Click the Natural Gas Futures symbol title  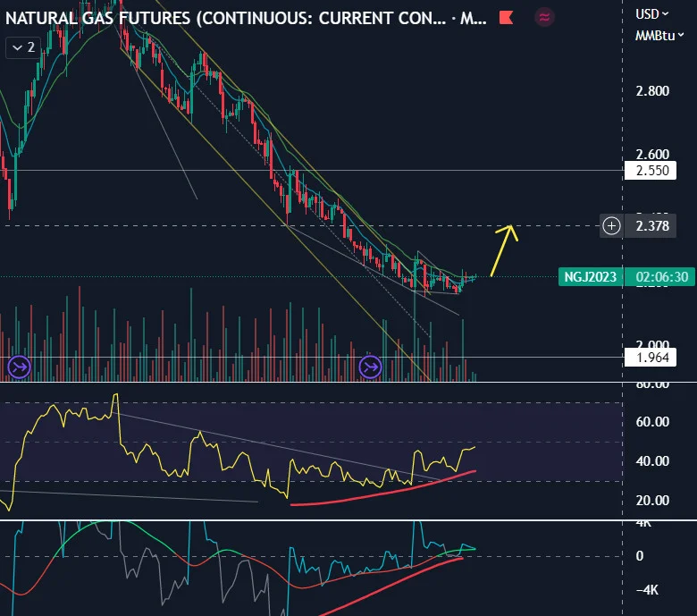pyautogui.click(x=246, y=18)
